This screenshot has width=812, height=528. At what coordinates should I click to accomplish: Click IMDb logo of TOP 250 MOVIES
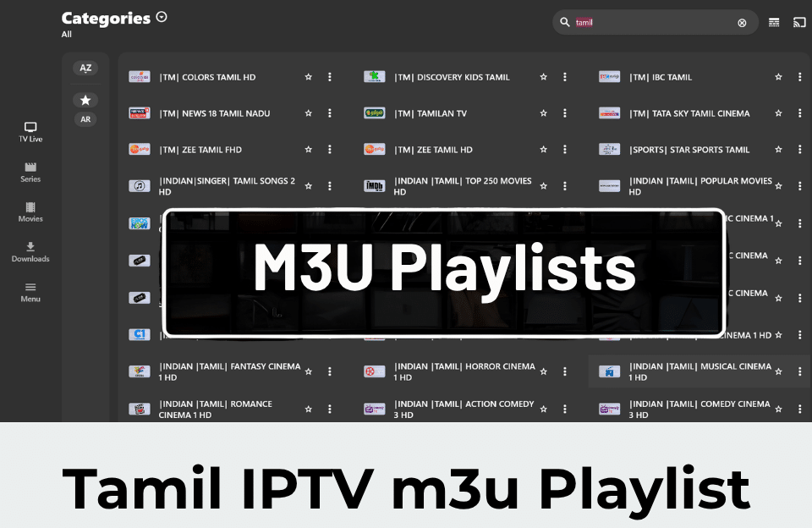pyautogui.click(x=375, y=185)
